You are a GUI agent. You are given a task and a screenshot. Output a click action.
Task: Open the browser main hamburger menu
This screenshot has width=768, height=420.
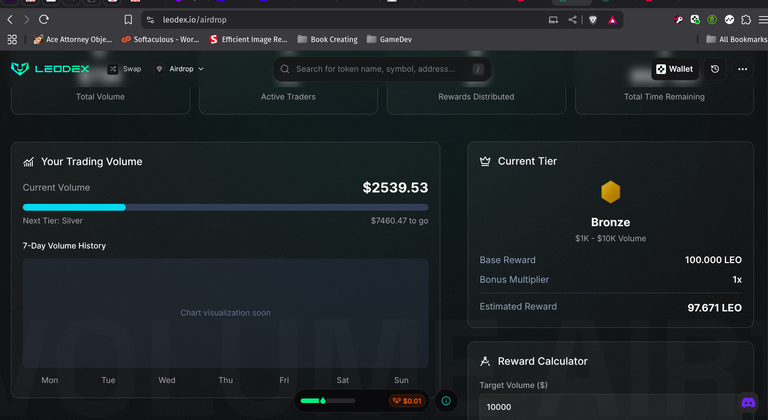(763, 20)
